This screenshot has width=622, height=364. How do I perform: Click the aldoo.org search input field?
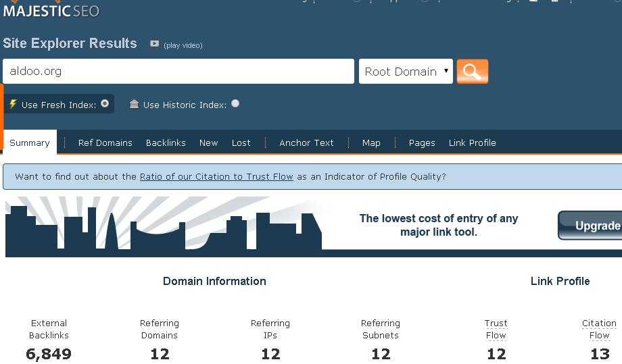pyautogui.click(x=178, y=72)
